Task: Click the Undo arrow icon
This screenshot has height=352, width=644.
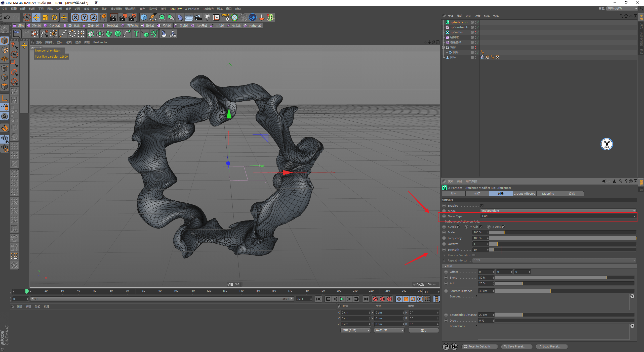Action: click(x=7, y=17)
